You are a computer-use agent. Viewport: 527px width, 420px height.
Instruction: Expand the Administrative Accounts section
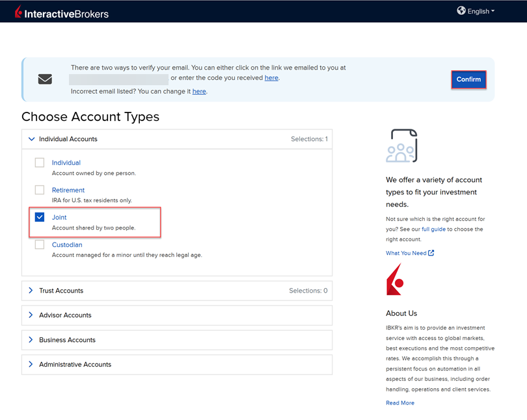tap(74, 365)
